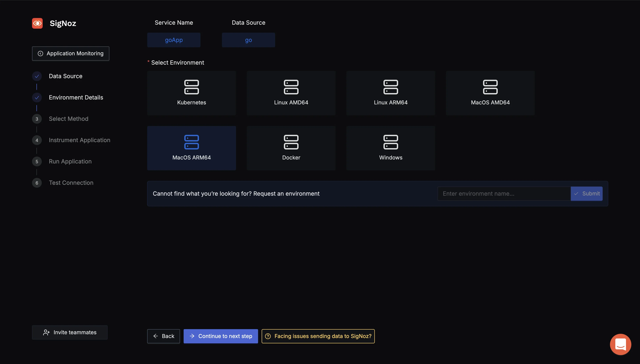Click the Submit button checkmark icon
The width and height of the screenshot is (640, 364).
[x=576, y=194]
